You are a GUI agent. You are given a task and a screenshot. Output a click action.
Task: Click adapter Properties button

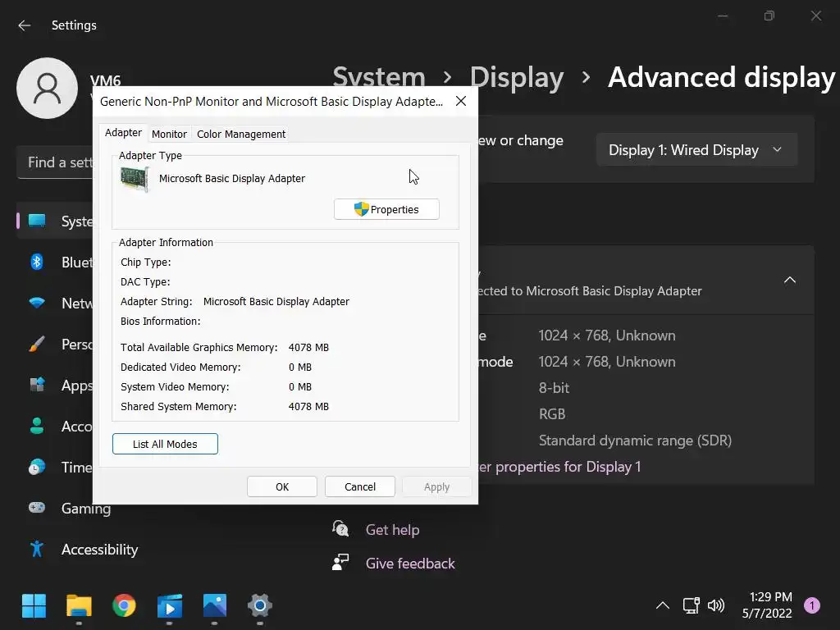click(x=386, y=209)
